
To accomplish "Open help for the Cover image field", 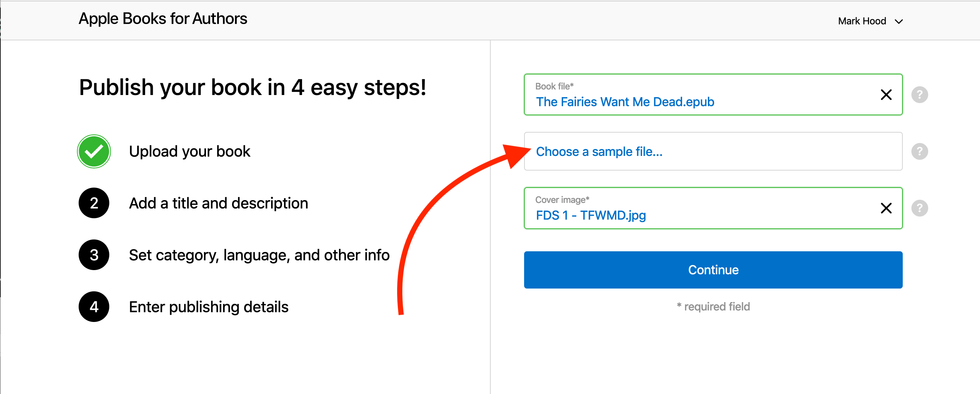I will click(x=919, y=208).
